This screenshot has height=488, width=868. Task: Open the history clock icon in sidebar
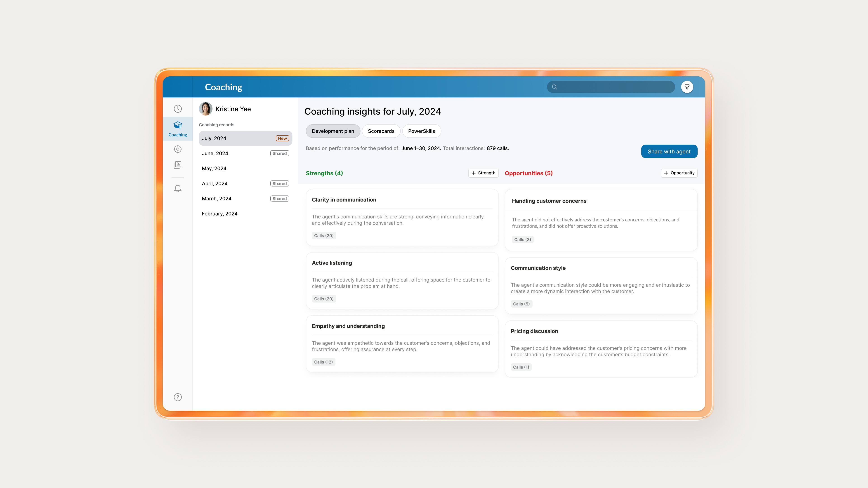click(x=178, y=108)
